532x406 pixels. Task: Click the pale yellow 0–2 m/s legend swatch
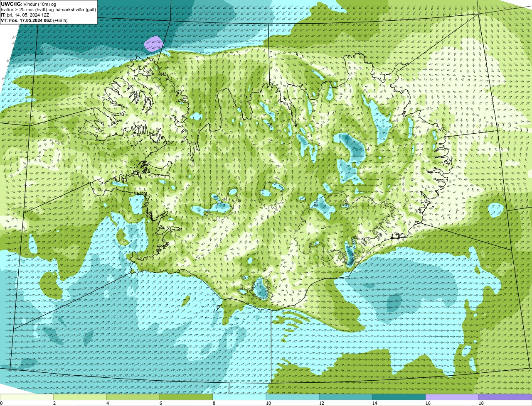click(27, 397)
